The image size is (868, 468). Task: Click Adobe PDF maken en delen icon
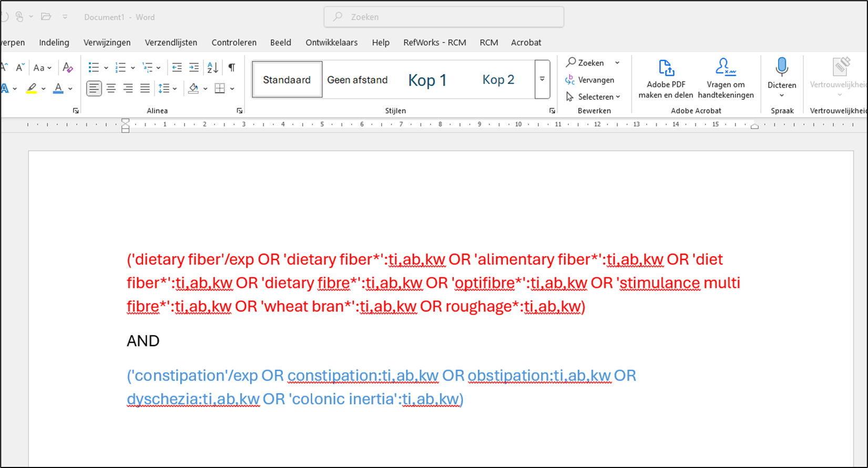click(666, 68)
